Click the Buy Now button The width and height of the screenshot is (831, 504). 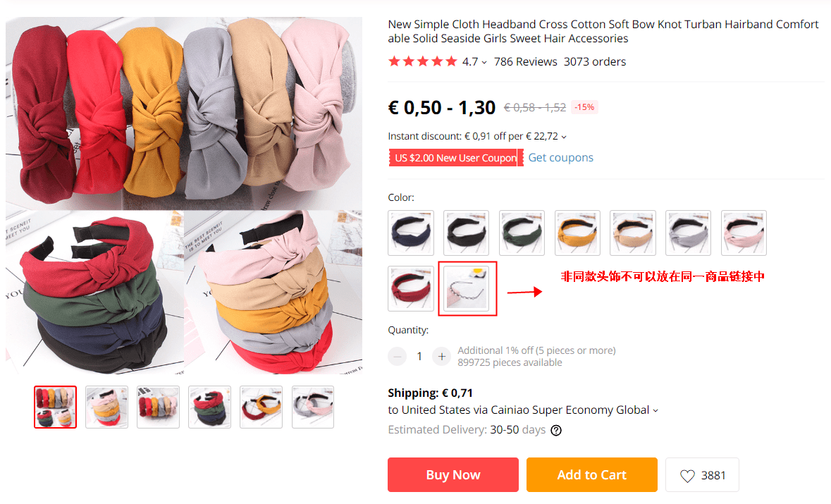pos(453,475)
